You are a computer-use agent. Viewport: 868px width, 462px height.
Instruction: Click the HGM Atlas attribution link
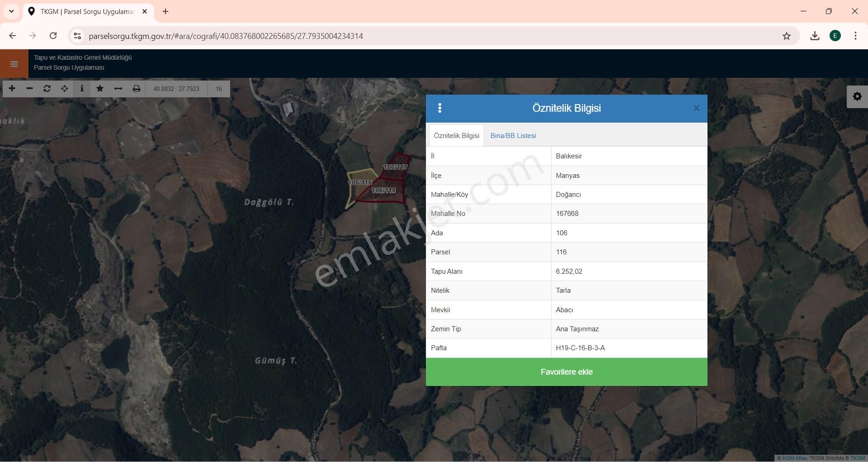coord(795,458)
